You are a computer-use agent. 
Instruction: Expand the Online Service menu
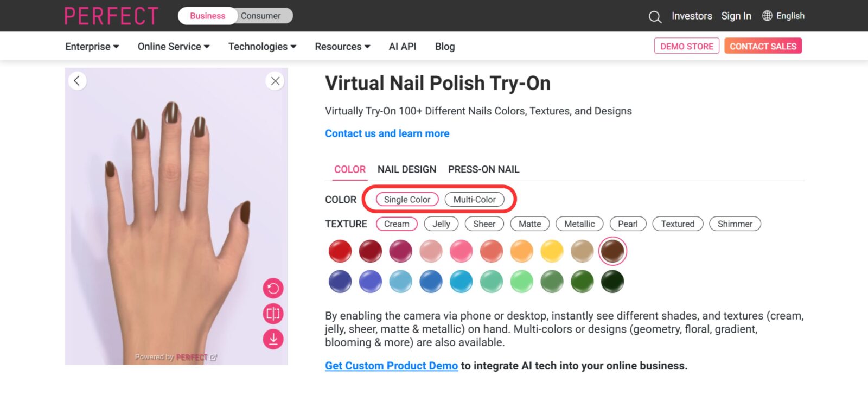[x=174, y=47]
